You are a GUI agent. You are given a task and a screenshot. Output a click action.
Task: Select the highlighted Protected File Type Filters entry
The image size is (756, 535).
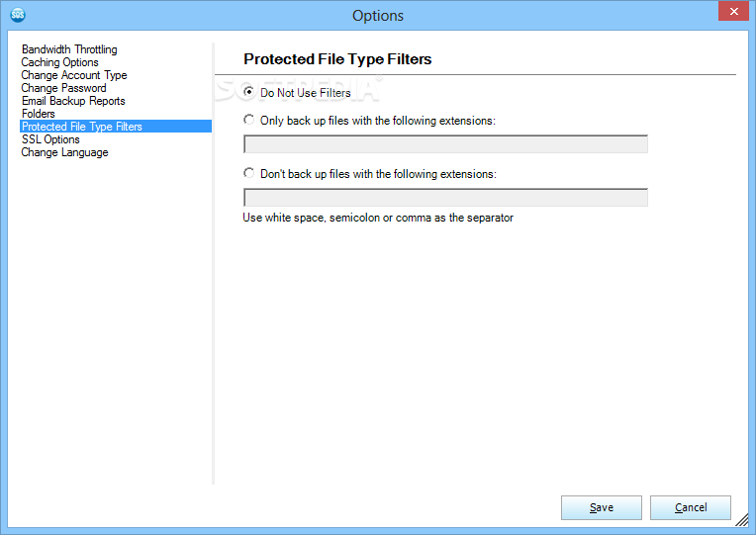(116, 127)
